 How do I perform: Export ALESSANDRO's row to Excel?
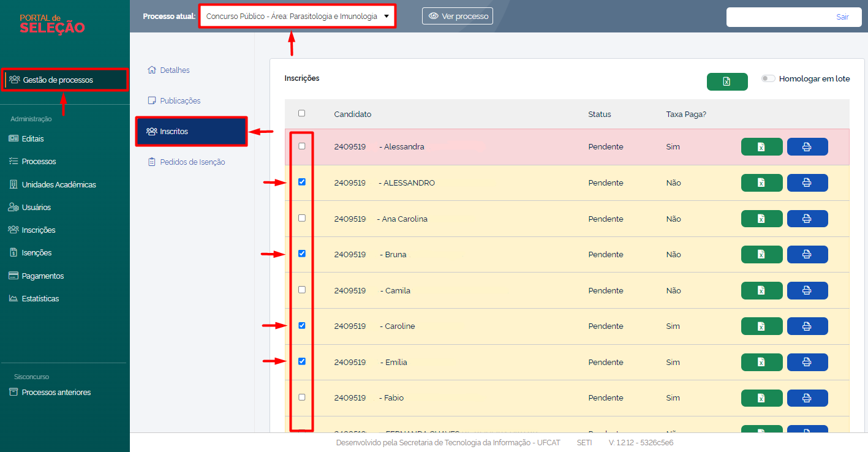[x=761, y=183]
